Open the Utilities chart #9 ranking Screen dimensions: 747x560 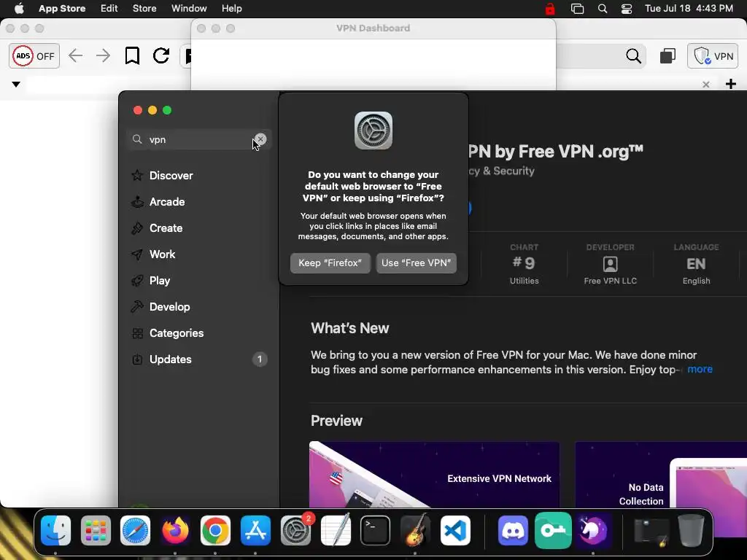[x=524, y=264]
